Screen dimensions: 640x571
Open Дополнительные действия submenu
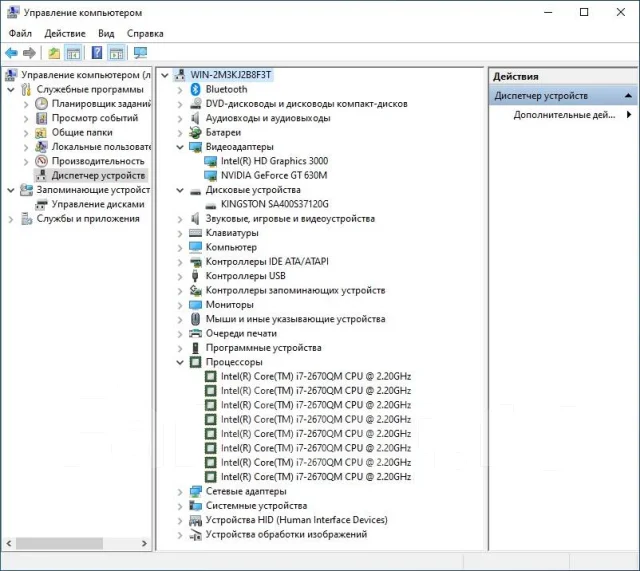click(563, 115)
